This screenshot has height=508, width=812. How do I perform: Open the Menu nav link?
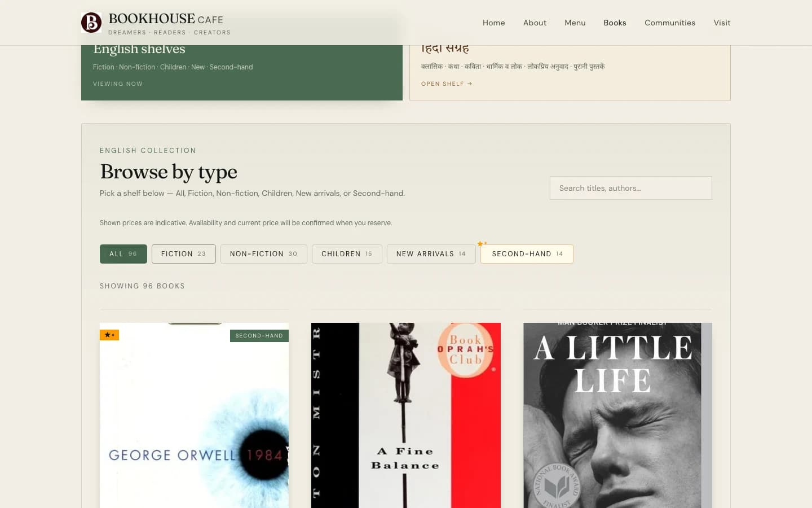pos(575,23)
